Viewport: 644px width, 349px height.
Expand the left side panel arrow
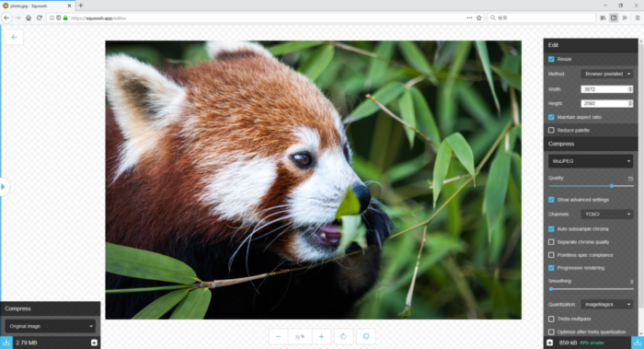point(4,187)
